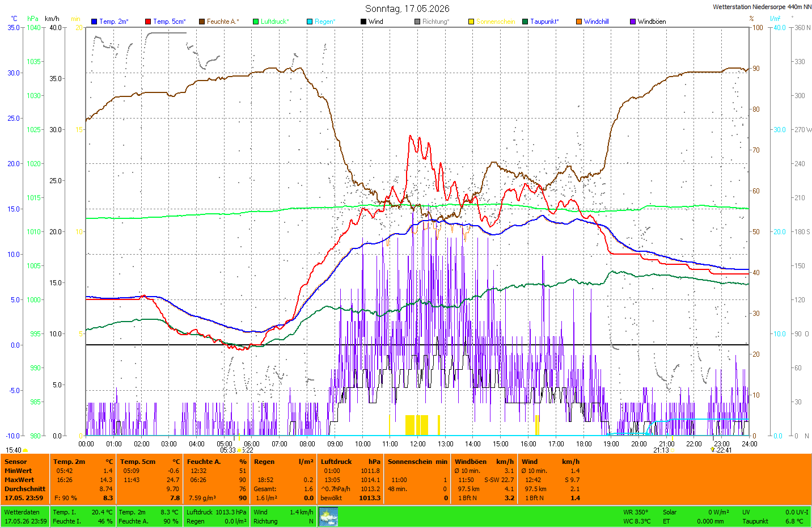Click the 'Sonnenschein' legend label
The width and height of the screenshot is (812, 528).
[496, 22]
